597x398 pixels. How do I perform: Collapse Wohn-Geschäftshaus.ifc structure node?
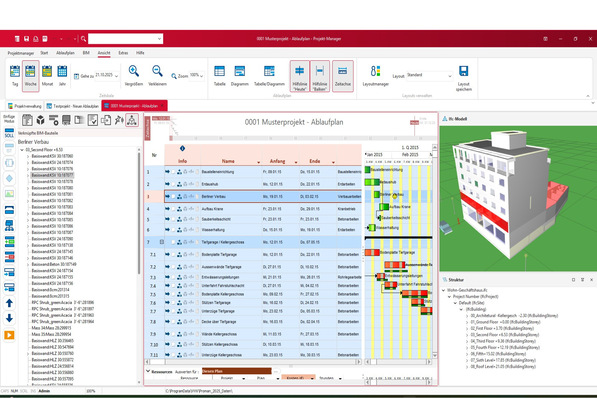444,290
